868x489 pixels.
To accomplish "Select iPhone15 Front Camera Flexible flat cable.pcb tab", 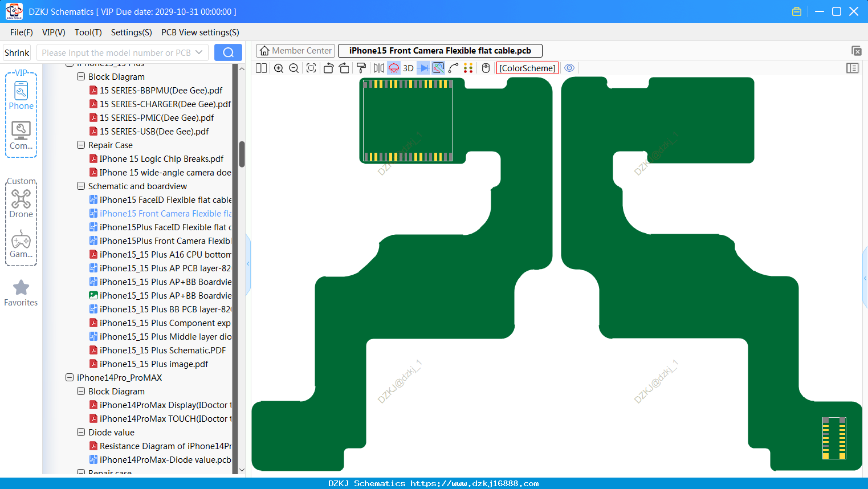I will coord(440,51).
